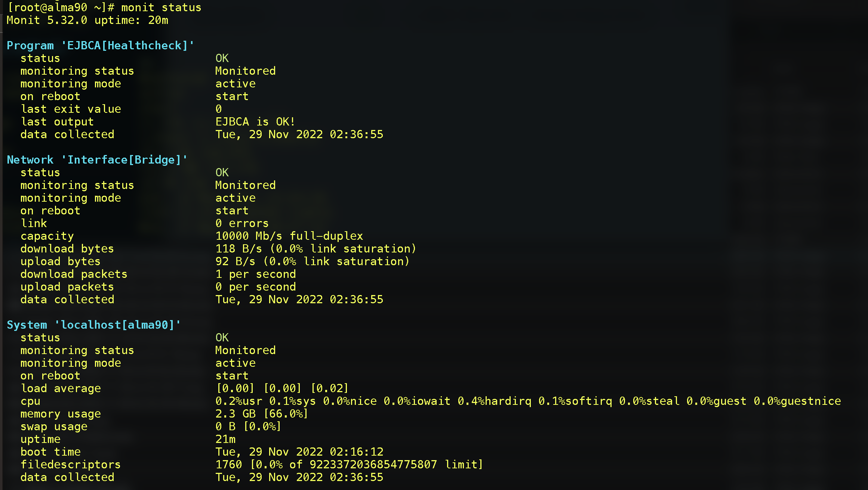Click the boot time timestamp value
The height and width of the screenshot is (490, 868).
point(299,452)
